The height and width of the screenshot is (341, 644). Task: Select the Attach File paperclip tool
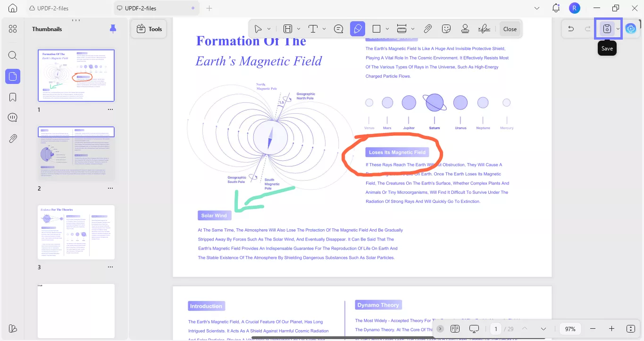click(x=427, y=29)
